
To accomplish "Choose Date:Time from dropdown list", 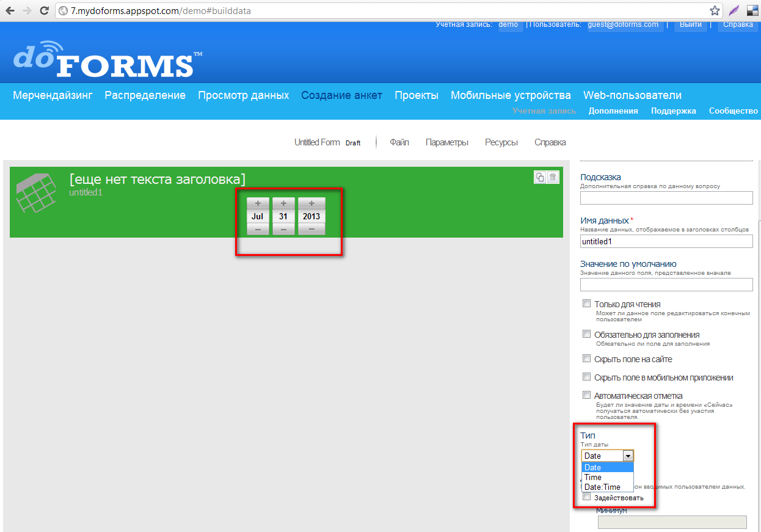I will [x=602, y=487].
